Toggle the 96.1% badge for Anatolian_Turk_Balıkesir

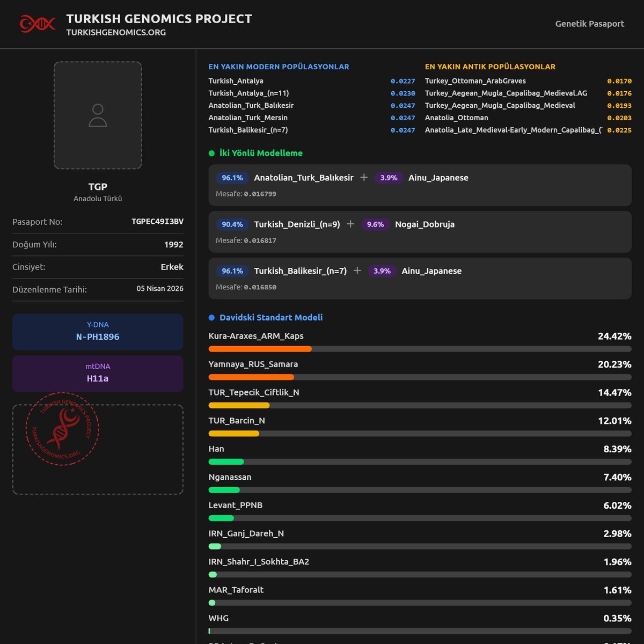coord(231,177)
